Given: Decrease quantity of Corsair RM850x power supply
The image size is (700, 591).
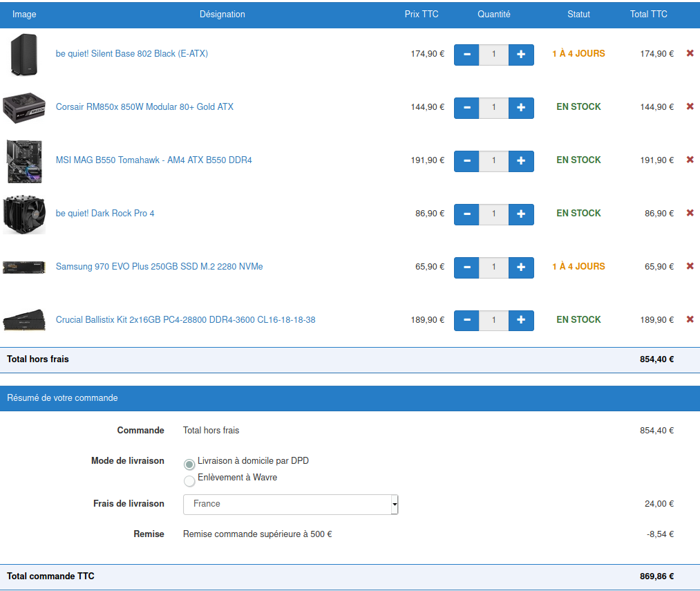Looking at the screenshot, I should (466, 108).
